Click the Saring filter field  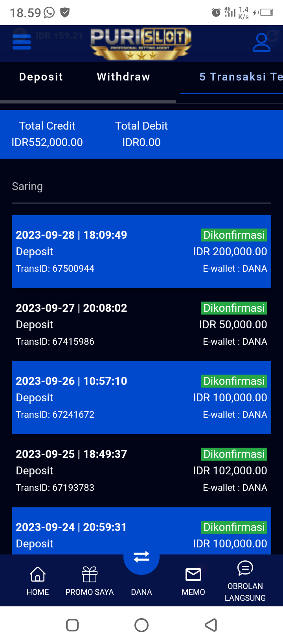(141, 187)
